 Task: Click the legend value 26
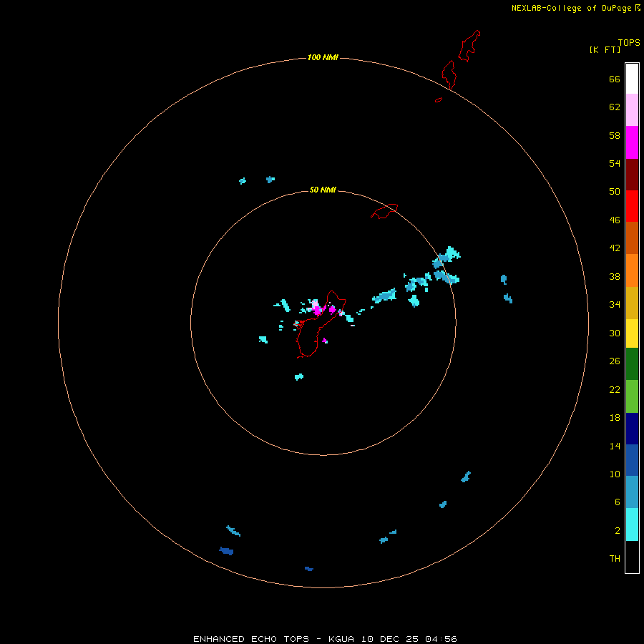(615, 361)
